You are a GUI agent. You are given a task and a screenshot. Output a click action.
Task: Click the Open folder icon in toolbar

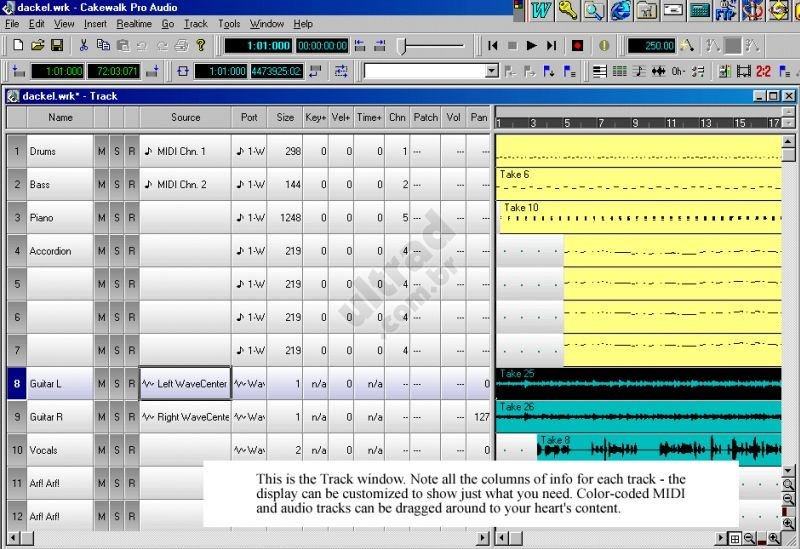(37, 45)
